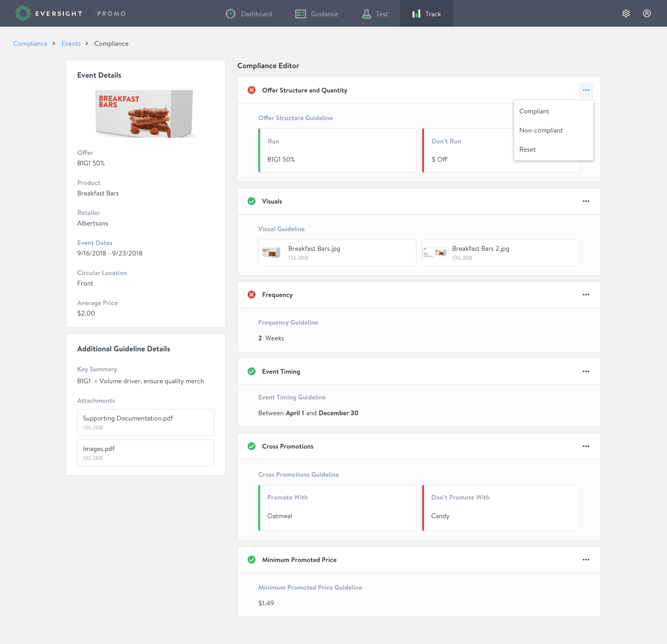The width and height of the screenshot is (667, 644).
Task: Click green check status icon for Visuals
Action: click(x=252, y=201)
